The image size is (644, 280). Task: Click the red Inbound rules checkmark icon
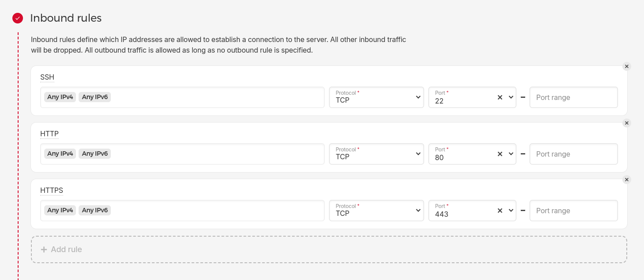(18, 18)
